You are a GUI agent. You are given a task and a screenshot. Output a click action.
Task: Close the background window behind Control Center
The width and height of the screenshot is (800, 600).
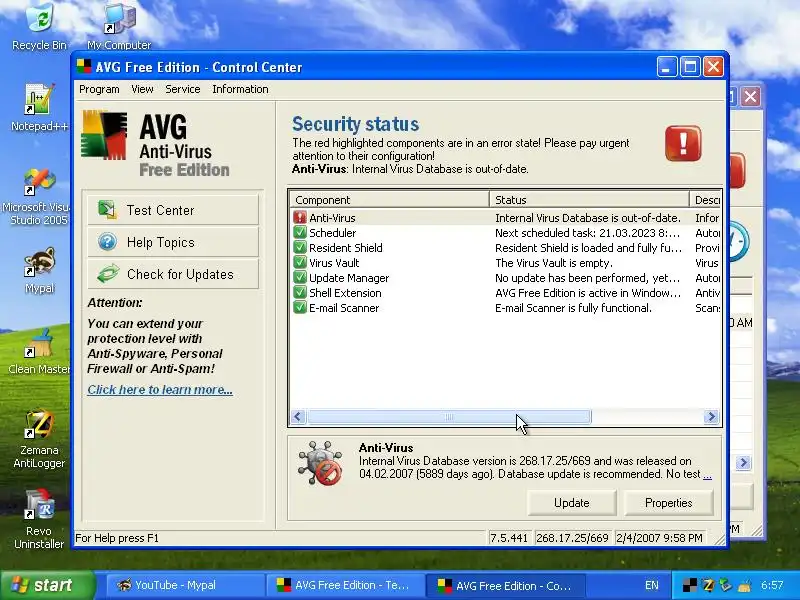tap(750, 96)
